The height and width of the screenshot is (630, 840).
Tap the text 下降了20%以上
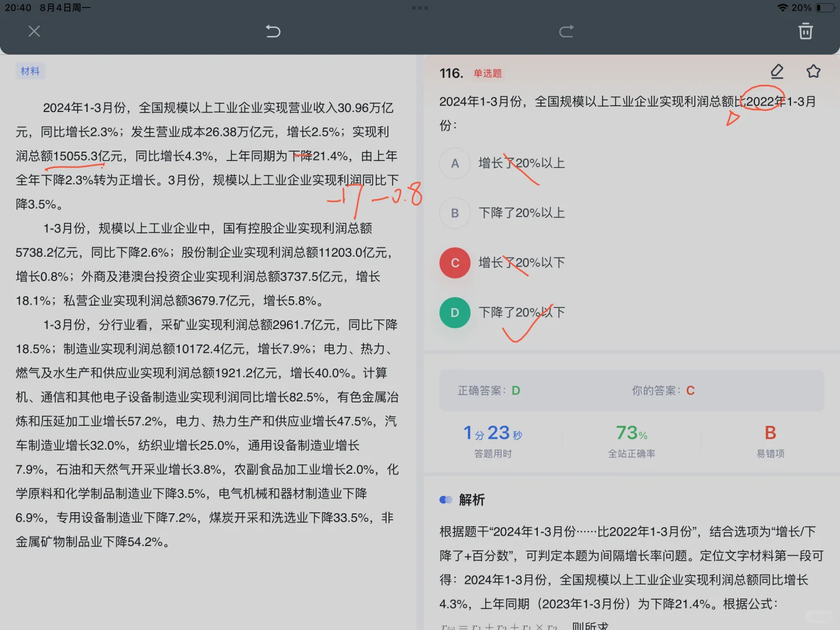click(x=521, y=213)
